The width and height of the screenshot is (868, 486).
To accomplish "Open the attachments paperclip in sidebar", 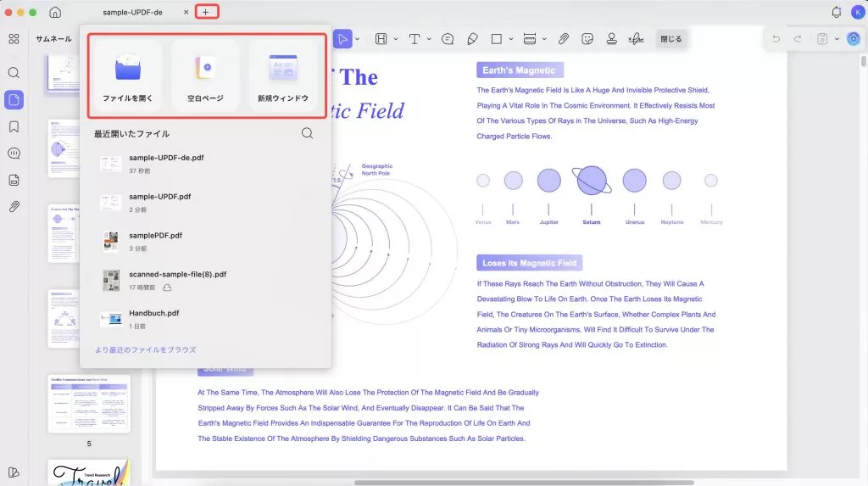I will click(14, 207).
